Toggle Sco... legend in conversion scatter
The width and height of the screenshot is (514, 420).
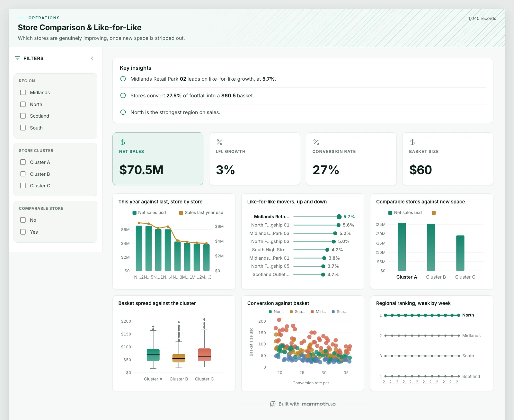click(x=340, y=312)
